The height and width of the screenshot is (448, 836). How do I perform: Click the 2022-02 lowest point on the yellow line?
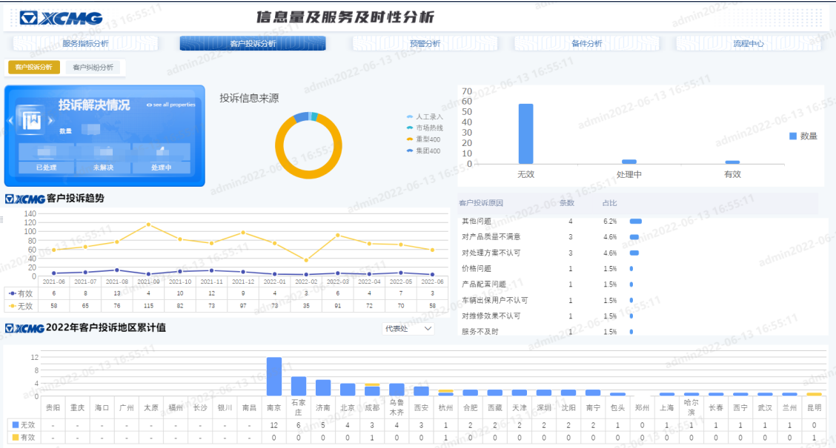point(306,260)
